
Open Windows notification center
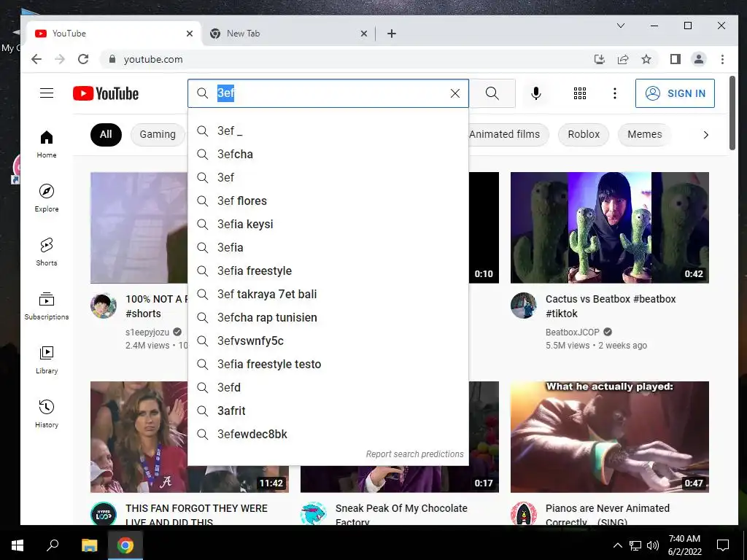pyautogui.click(x=723, y=545)
